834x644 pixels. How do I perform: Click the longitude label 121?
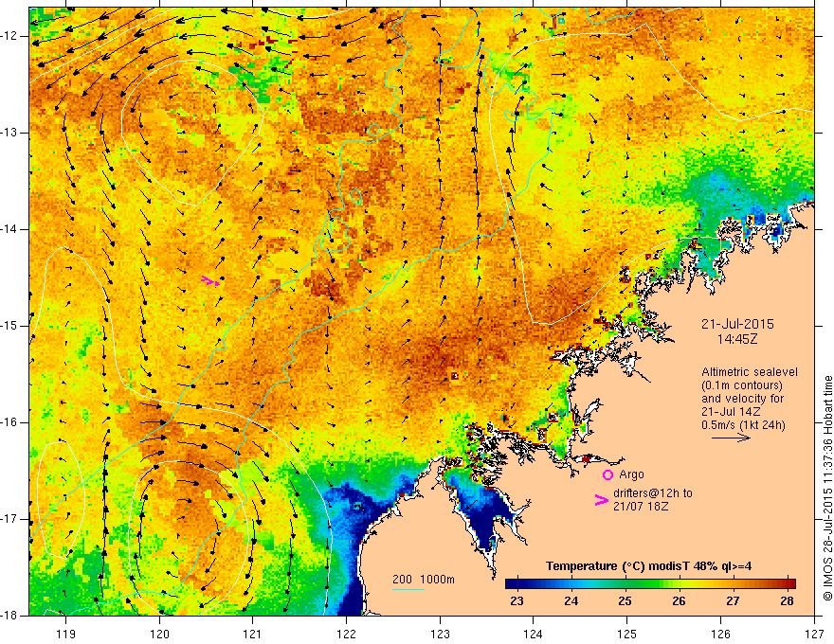(x=252, y=634)
